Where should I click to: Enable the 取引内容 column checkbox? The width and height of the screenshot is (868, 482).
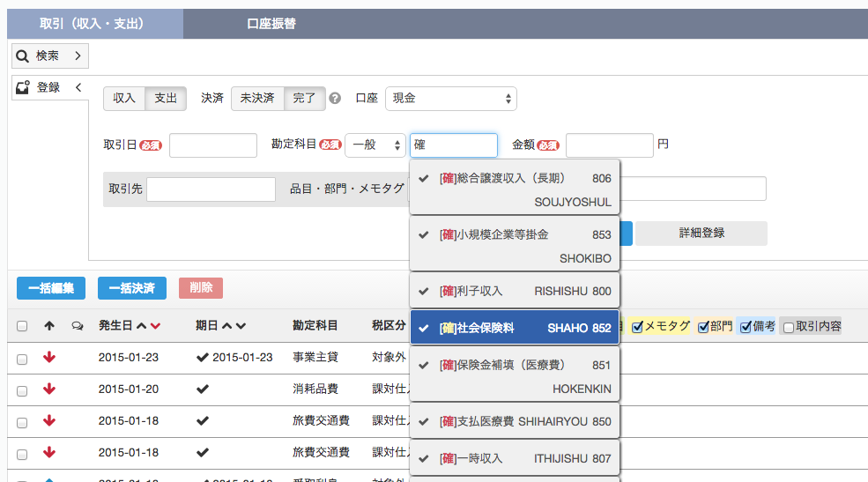(788, 326)
